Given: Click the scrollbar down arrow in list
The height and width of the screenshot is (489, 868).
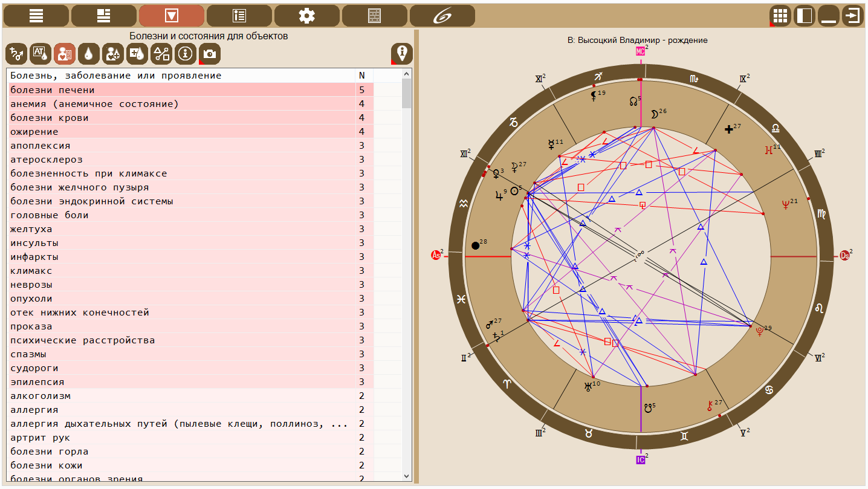Looking at the screenshot, I should coord(406,476).
